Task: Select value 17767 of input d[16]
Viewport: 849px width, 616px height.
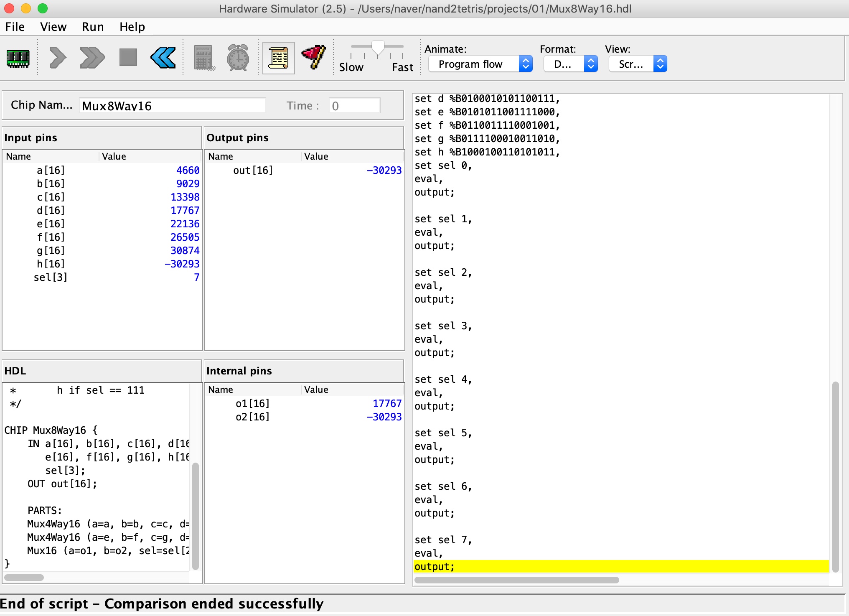Action: pyautogui.click(x=185, y=211)
